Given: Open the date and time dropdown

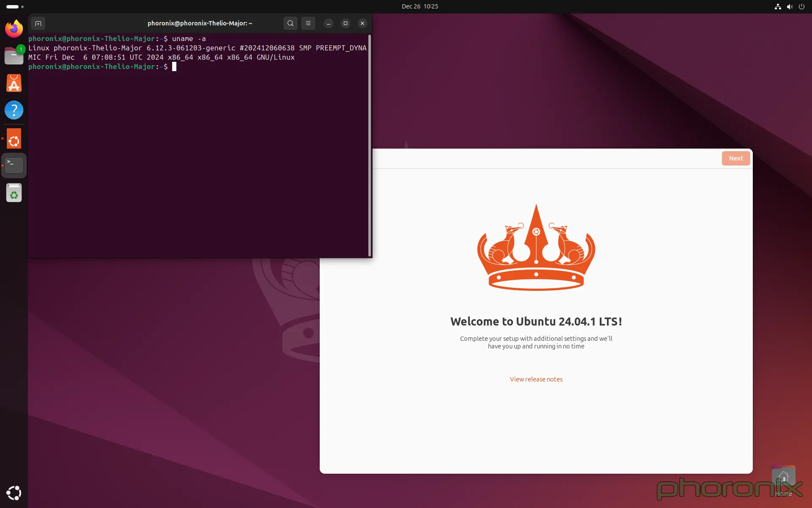Looking at the screenshot, I should (420, 6).
